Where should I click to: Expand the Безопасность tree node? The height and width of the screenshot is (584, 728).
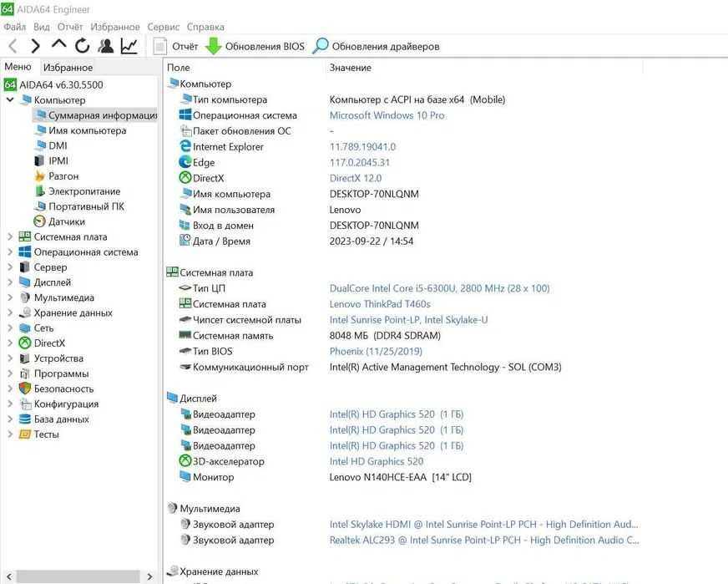(x=10, y=388)
